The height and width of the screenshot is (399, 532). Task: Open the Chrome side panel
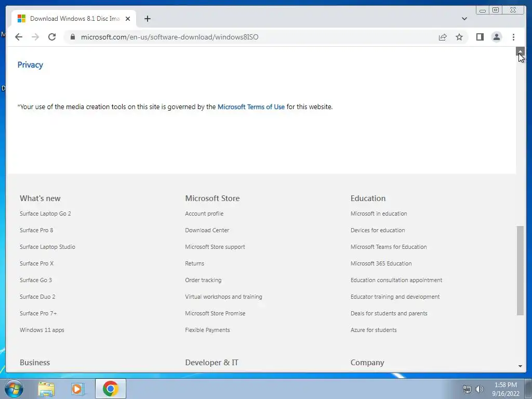click(x=480, y=37)
